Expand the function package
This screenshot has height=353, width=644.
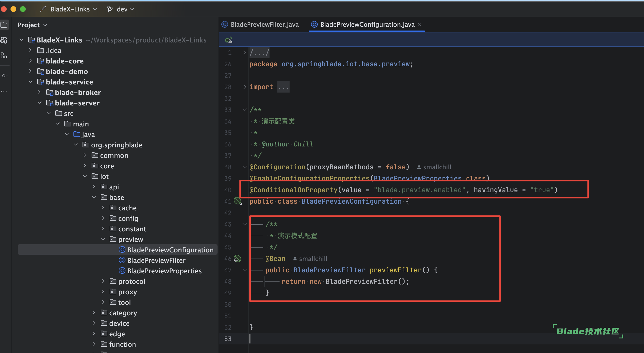[94, 344]
